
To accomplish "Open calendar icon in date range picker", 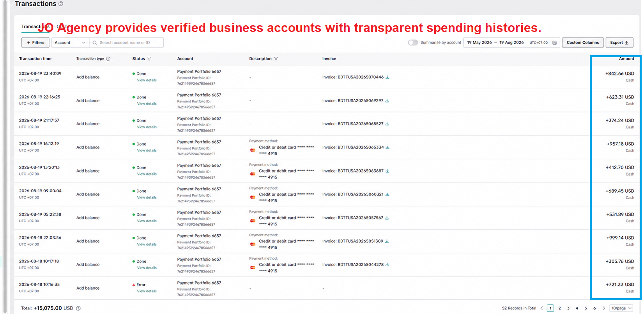I will point(554,43).
